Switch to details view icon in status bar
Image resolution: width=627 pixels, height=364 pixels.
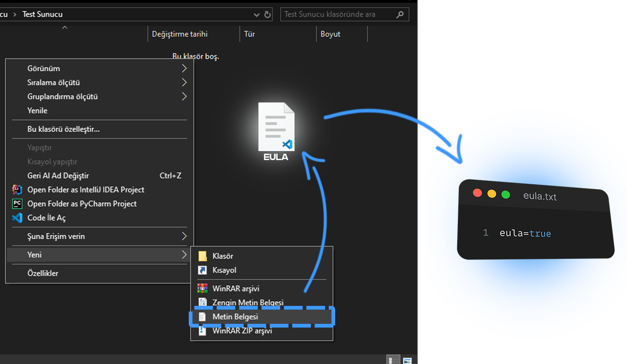pyautogui.click(x=393, y=360)
